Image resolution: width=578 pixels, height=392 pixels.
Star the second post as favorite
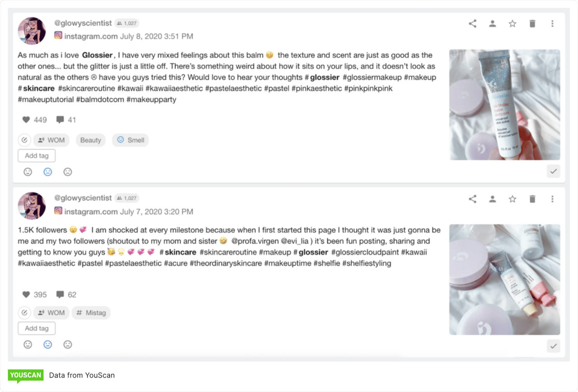tap(513, 199)
